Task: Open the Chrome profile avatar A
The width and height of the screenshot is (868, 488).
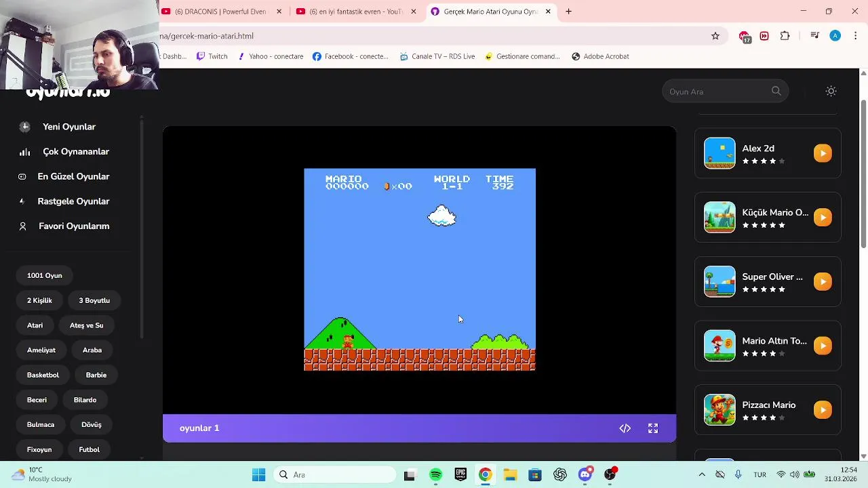Action: click(835, 36)
